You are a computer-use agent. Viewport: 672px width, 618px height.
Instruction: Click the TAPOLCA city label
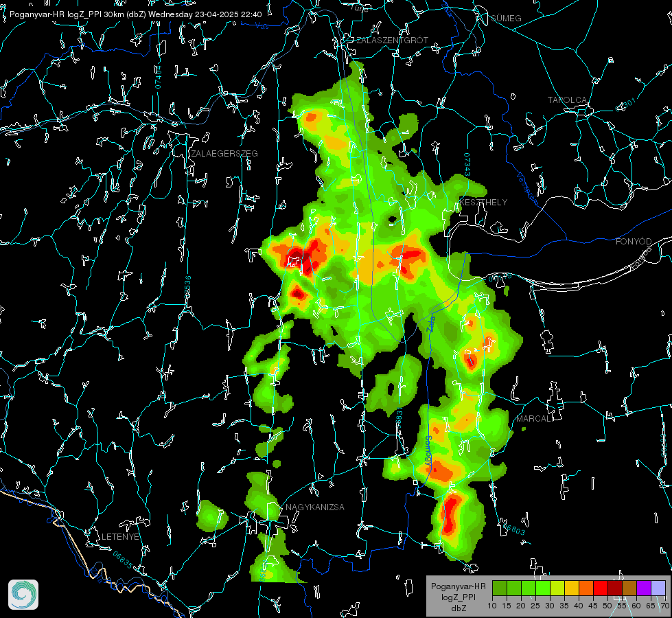tap(568, 100)
